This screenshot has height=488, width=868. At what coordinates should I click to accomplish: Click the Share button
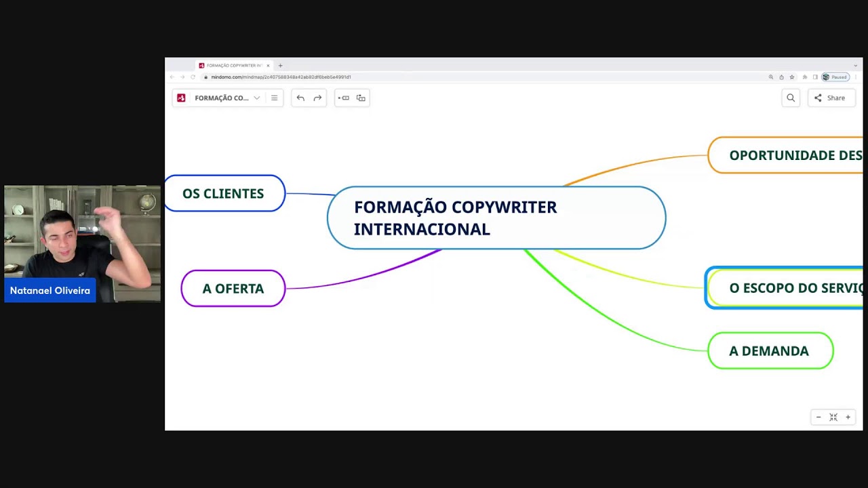(831, 98)
